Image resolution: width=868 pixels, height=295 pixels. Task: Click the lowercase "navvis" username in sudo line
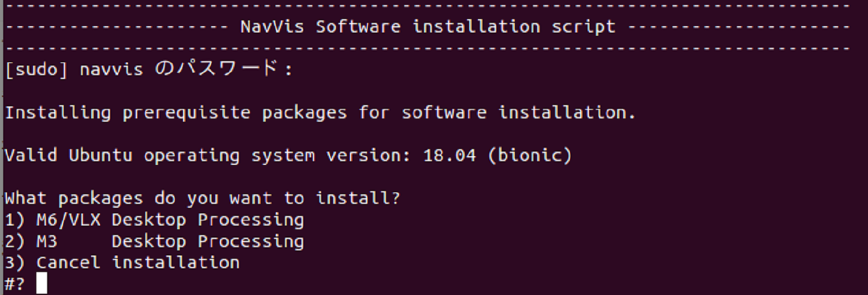111,69
